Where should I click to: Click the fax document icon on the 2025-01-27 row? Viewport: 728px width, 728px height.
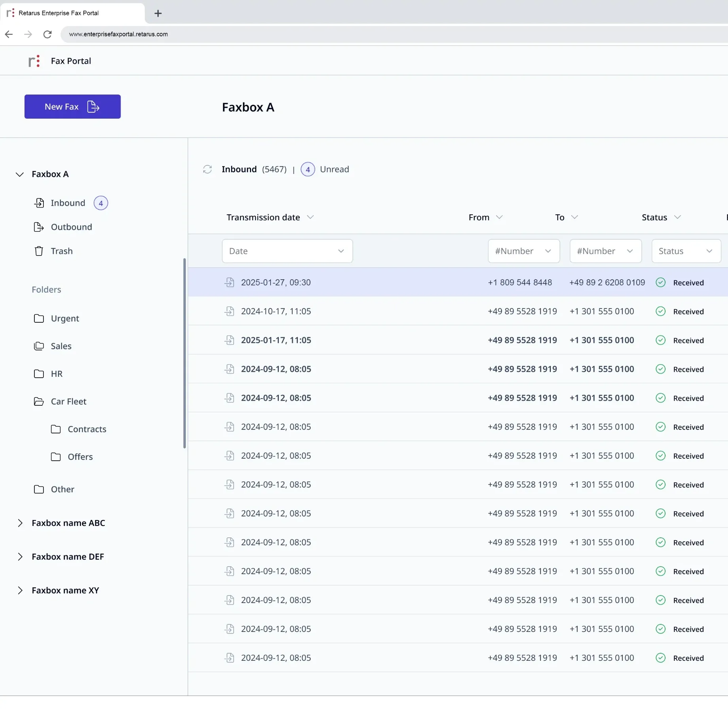230,282
